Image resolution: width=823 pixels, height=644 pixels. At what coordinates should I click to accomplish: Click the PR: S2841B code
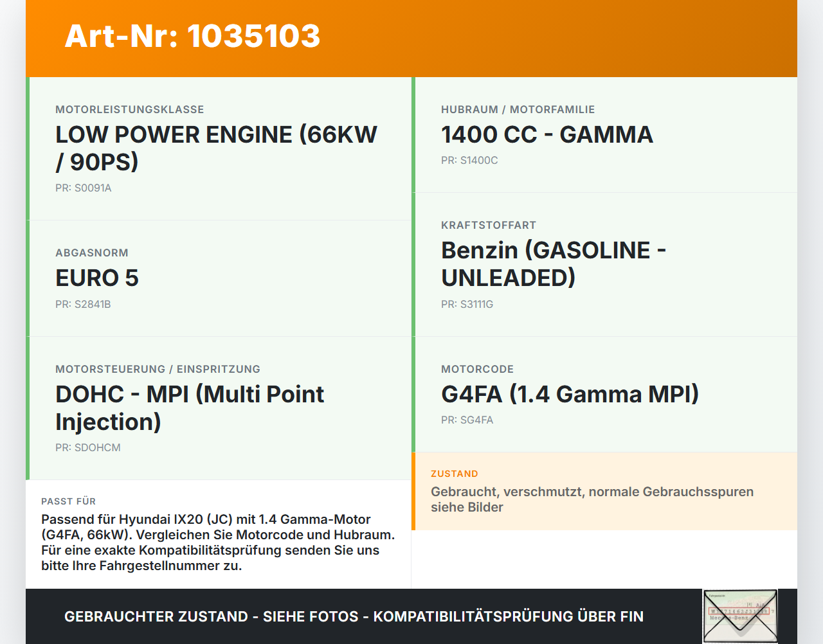(x=83, y=304)
